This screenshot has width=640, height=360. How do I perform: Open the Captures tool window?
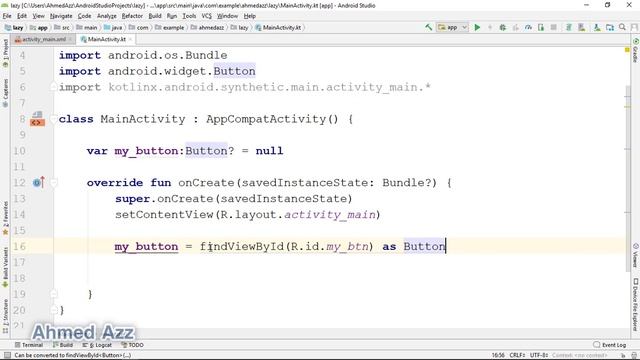[x=5, y=93]
